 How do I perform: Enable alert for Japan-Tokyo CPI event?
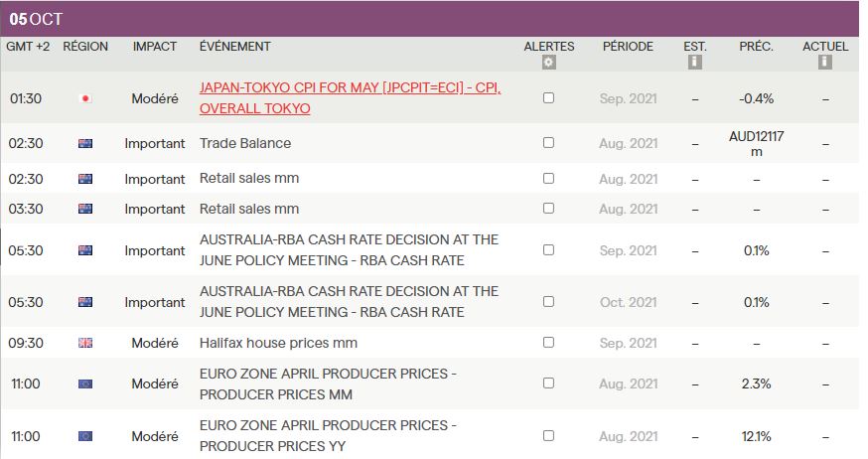pos(549,98)
